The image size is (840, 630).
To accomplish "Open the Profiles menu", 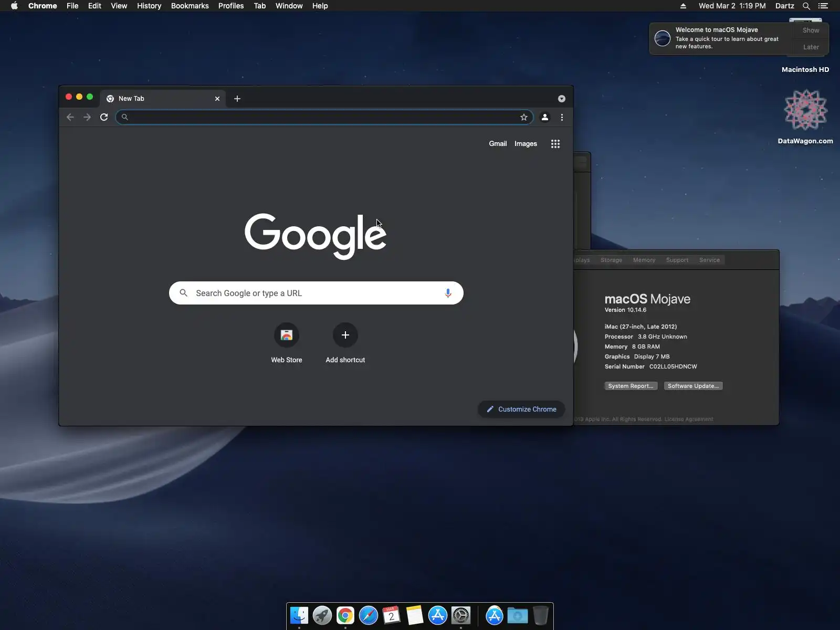I will coord(231,6).
